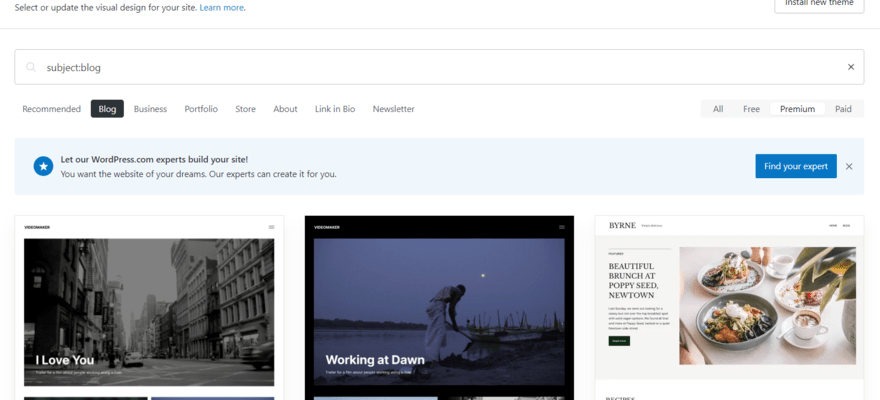Select the Store category tab
The height and width of the screenshot is (400, 880).
[x=245, y=109]
